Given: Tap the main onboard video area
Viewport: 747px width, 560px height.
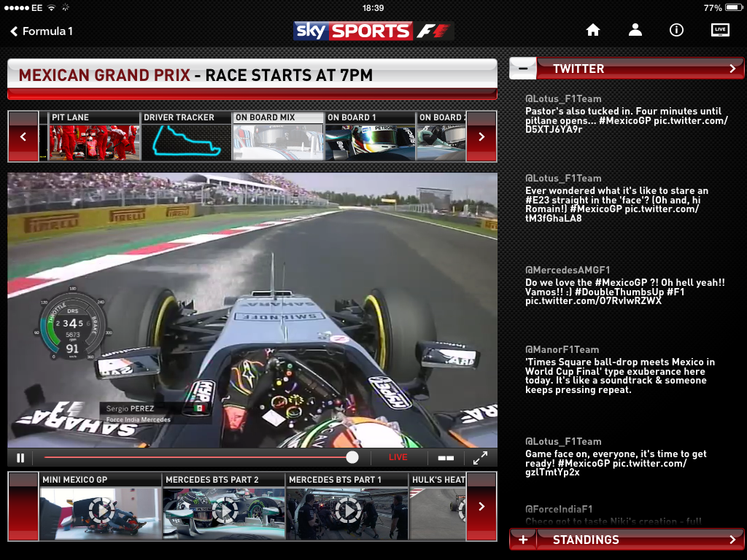Looking at the screenshot, I should (x=252, y=310).
